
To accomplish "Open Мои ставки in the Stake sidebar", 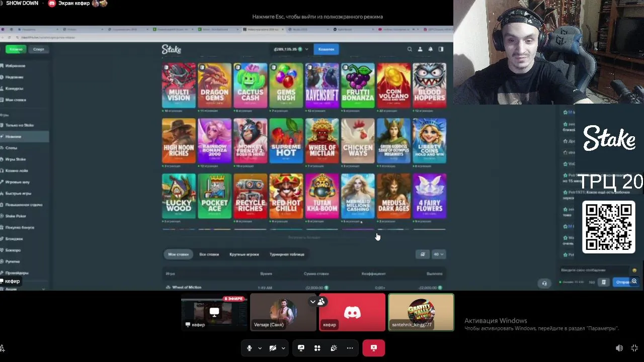I will (x=16, y=100).
